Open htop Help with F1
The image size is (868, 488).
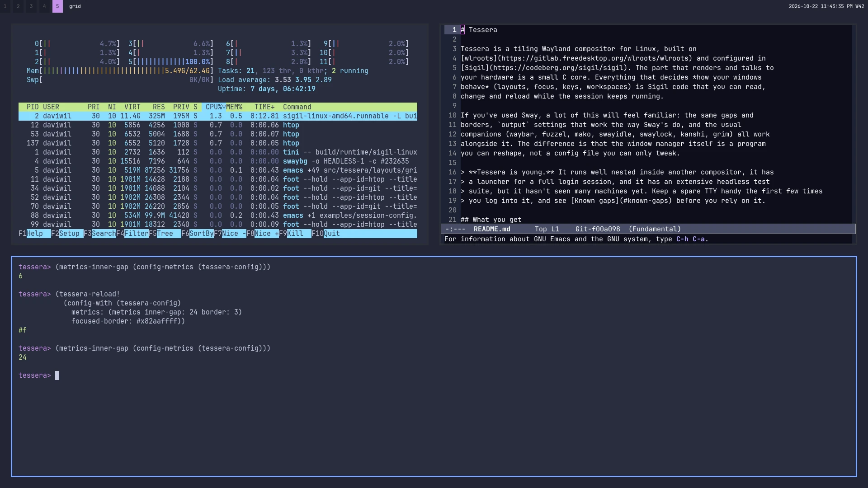tap(35, 234)
